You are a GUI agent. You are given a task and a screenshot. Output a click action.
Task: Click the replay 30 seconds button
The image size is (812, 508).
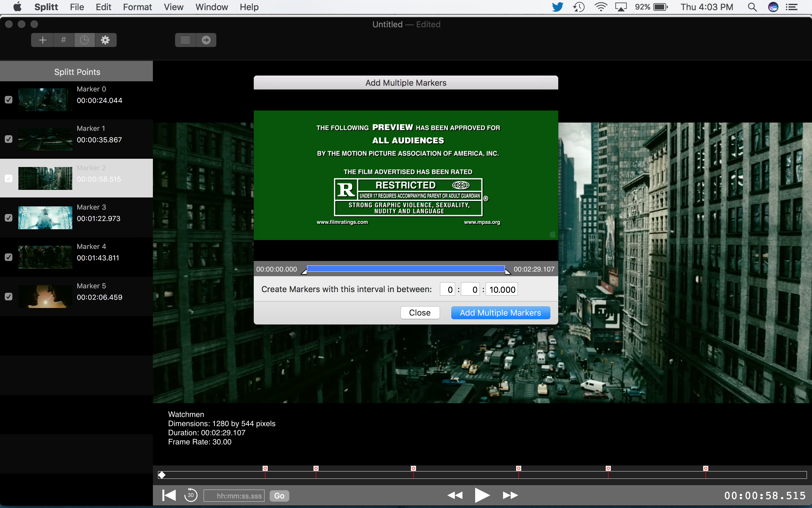(191, 495)
